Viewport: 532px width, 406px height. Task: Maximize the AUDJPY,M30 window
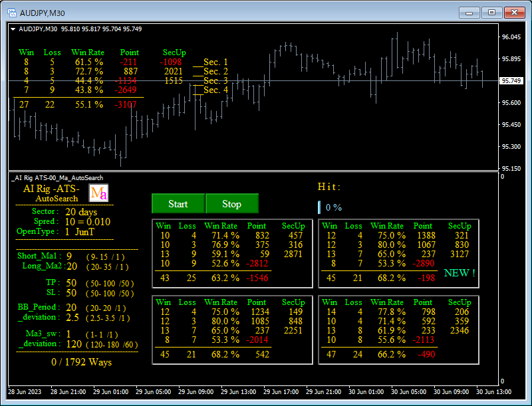tap(491, 13)
